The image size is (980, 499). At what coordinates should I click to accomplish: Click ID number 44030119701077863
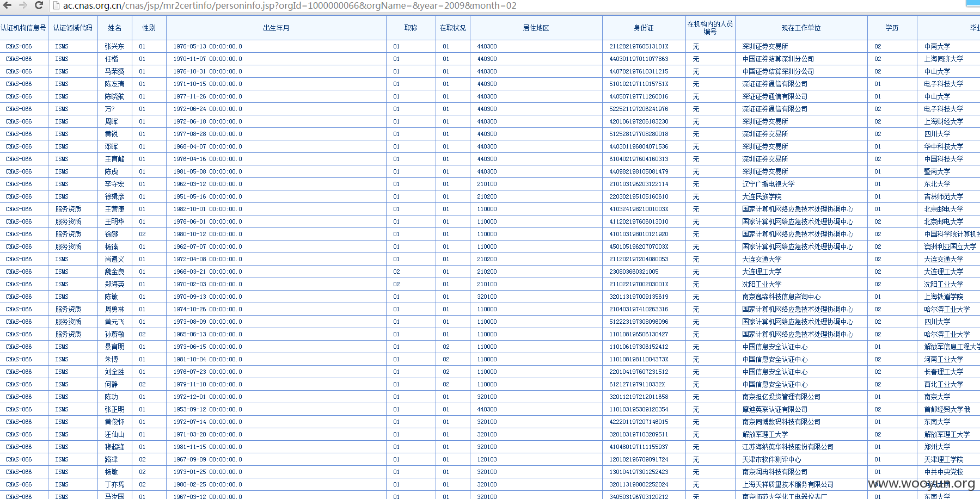coord(639,59)
